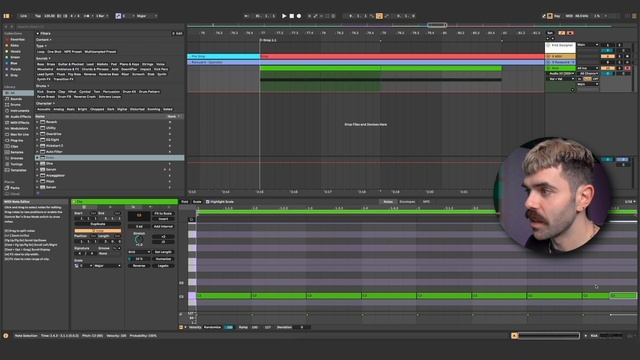640x360 pixels.
Task: Open Sounds category in library
Action: (x=16, y=99)
